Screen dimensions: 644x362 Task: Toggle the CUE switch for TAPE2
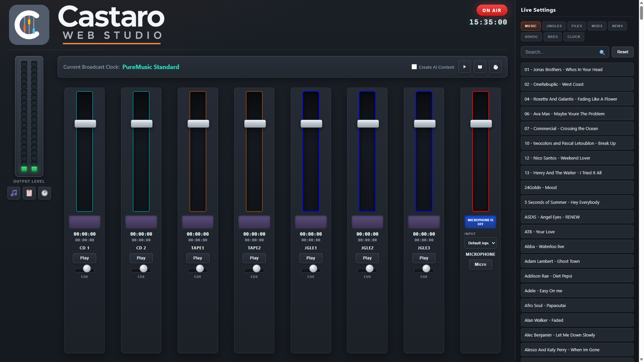point(254,269)
